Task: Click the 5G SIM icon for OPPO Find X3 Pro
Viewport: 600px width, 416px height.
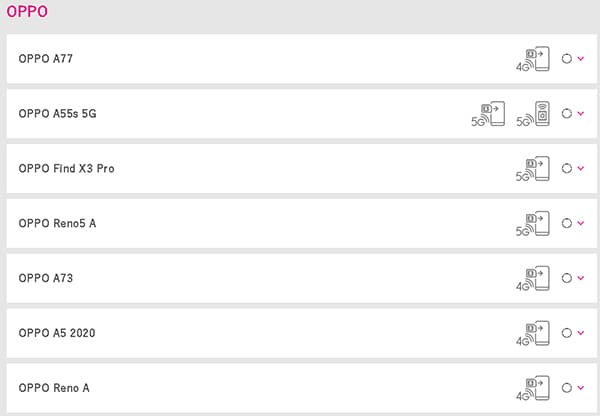Action: (533, 169)
